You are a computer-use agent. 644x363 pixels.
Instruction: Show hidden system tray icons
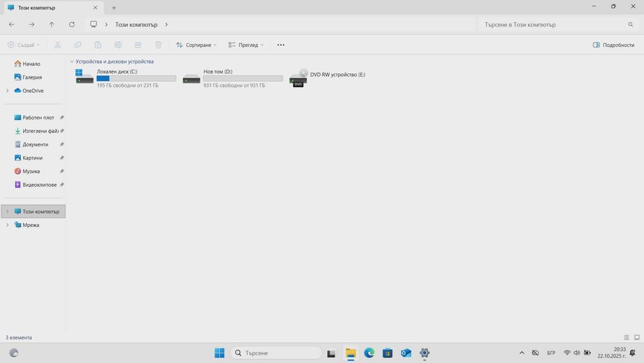point(522,353)
